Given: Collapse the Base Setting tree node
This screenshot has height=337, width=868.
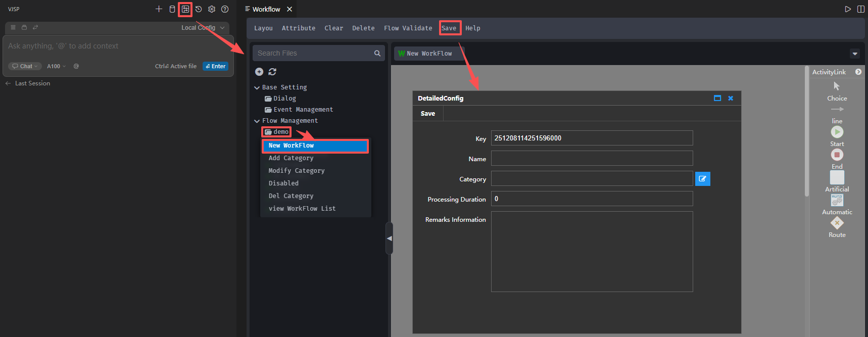Looking at the screenshot, I should [257, 88].
